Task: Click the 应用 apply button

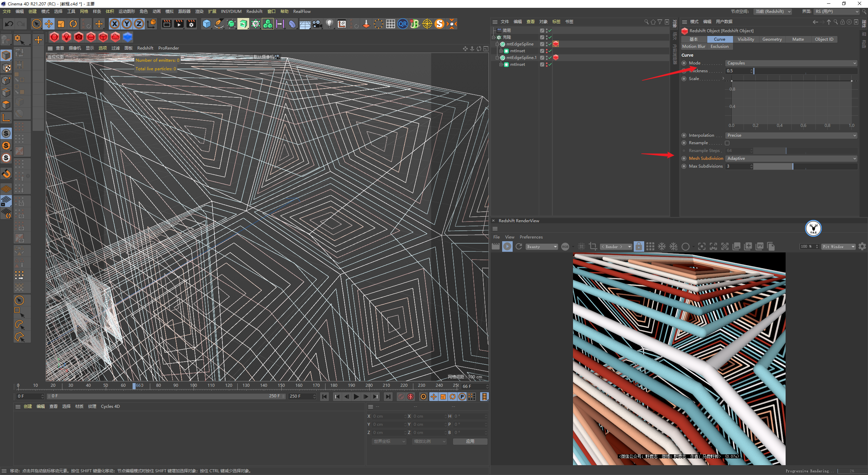Action: point(470,441)
